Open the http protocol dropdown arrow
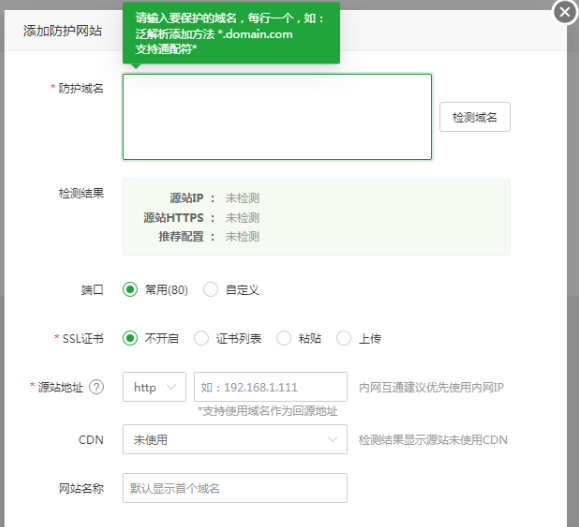 (x=171, y=387)
